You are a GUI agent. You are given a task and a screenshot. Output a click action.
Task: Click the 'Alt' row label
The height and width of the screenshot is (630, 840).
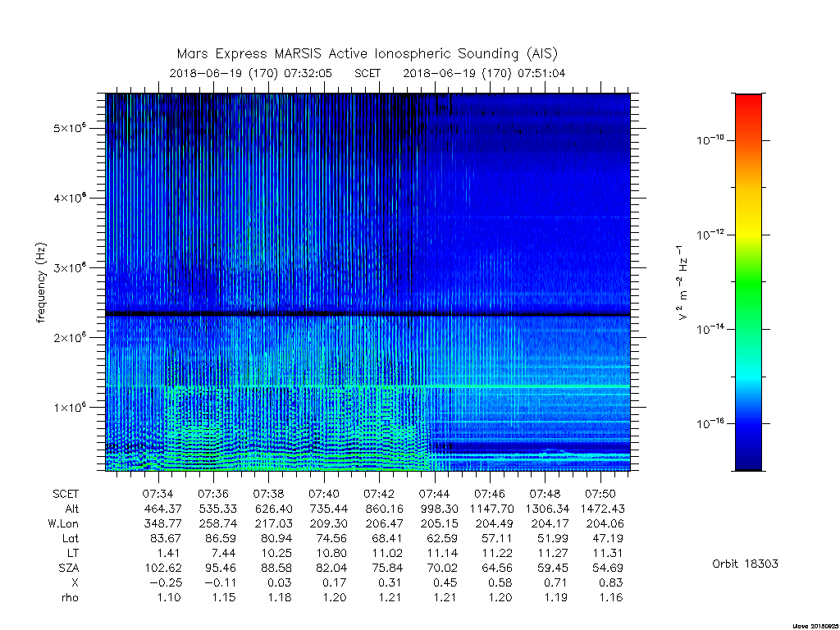tap(72, 509)
